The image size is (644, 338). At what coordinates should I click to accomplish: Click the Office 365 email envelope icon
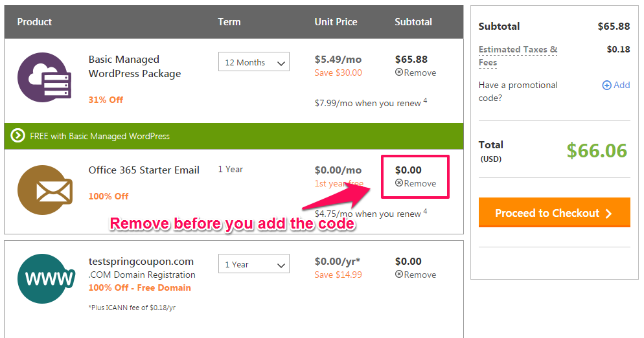(45, 190)
